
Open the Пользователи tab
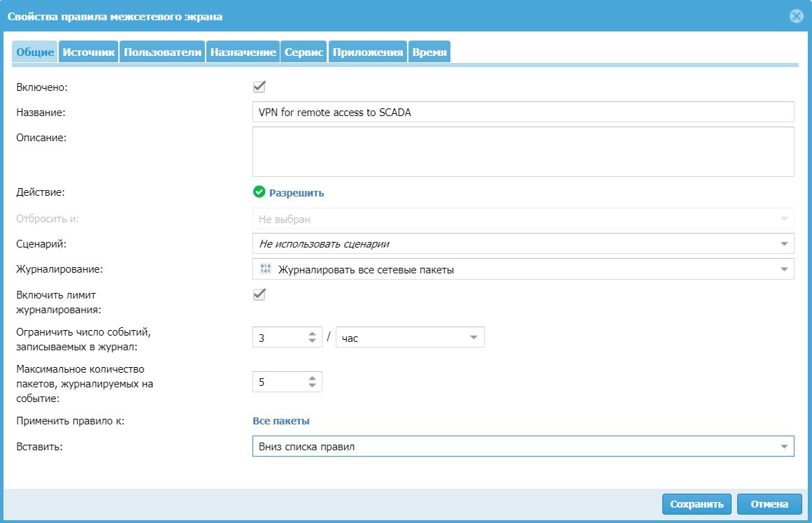pos(162,52)
